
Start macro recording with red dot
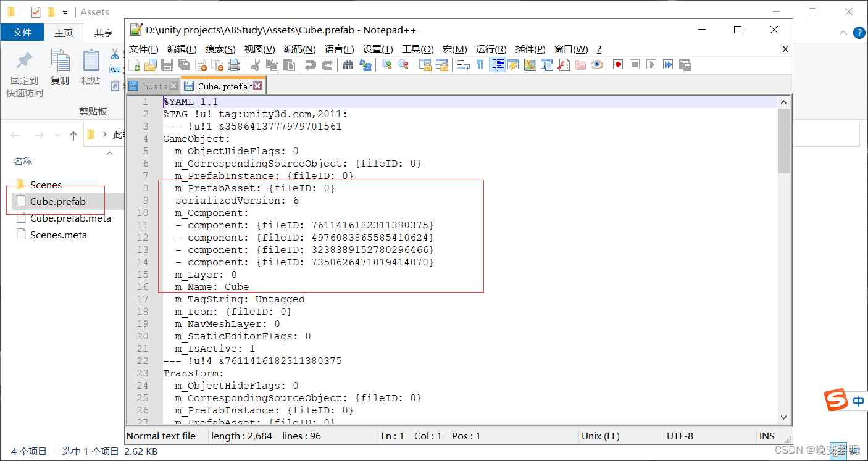tap(618, 65)
